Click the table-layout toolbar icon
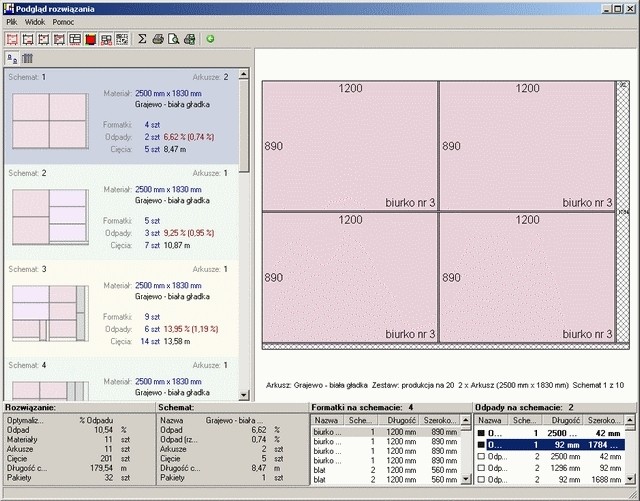Viewport: 640px width, 501px height. [x=75, y=39]
